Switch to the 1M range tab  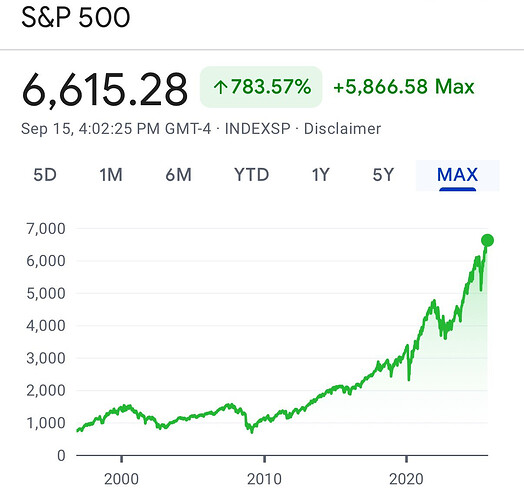tap(111, 175)
